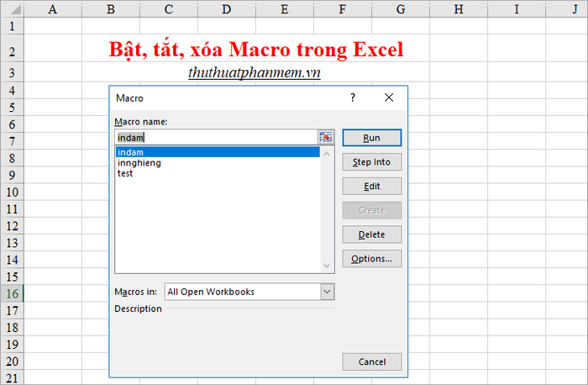Select column E header
The height and width of the screenshot is (385, 588).
285,9
